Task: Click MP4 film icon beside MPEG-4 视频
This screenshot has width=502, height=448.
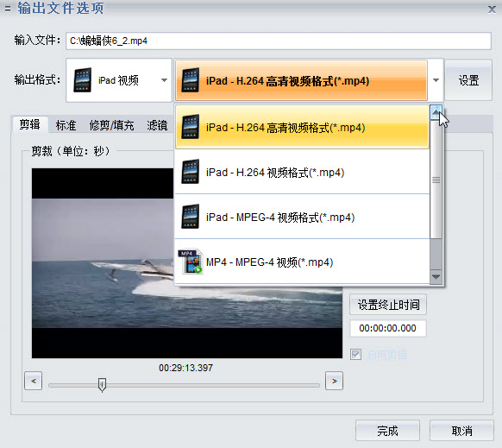Action: (x=191, y=262)
